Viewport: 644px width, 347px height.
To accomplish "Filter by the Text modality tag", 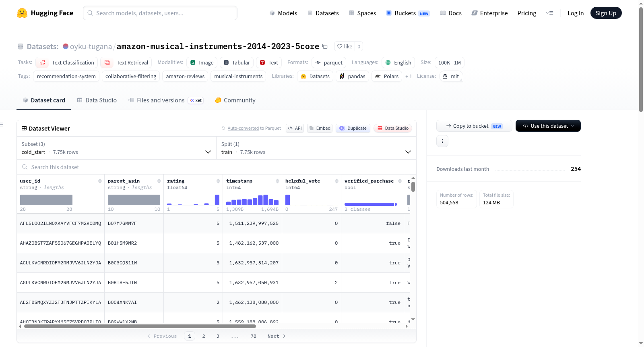I will click(269, 62).
